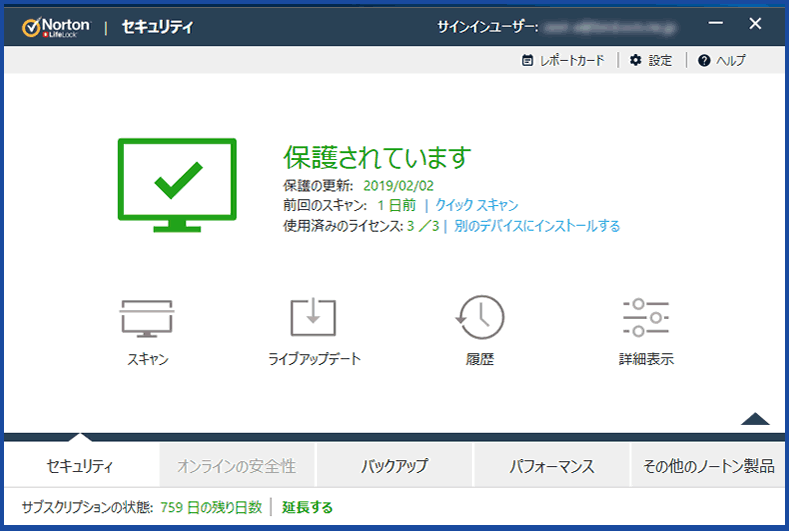Click 延長する to extend subscription
Screen dimensions: 789x531
click(307, 507)
